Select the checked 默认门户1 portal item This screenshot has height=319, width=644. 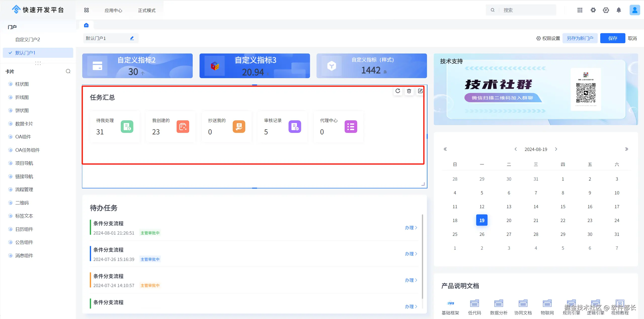click(25, 53)
